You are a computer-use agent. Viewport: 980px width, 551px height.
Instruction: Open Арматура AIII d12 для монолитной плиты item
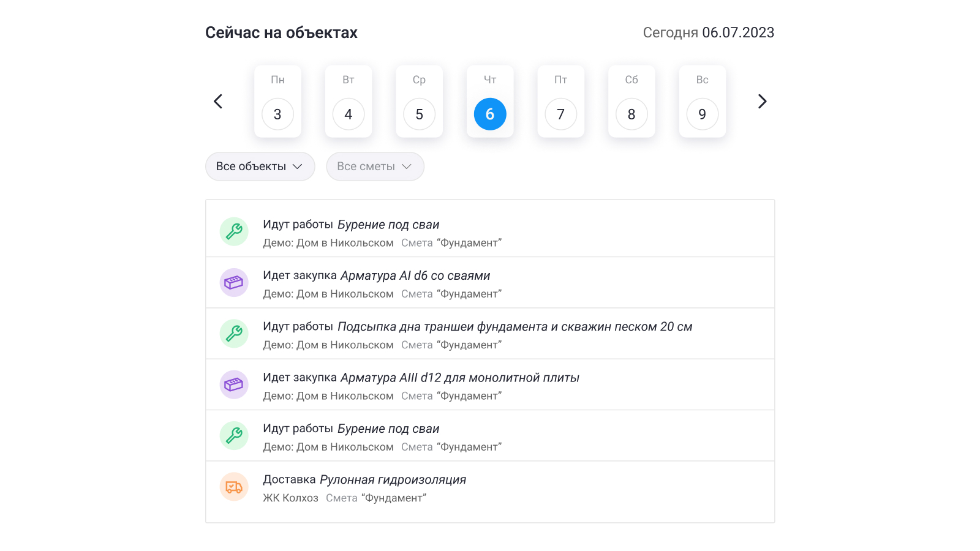click(x=490, y=384)
